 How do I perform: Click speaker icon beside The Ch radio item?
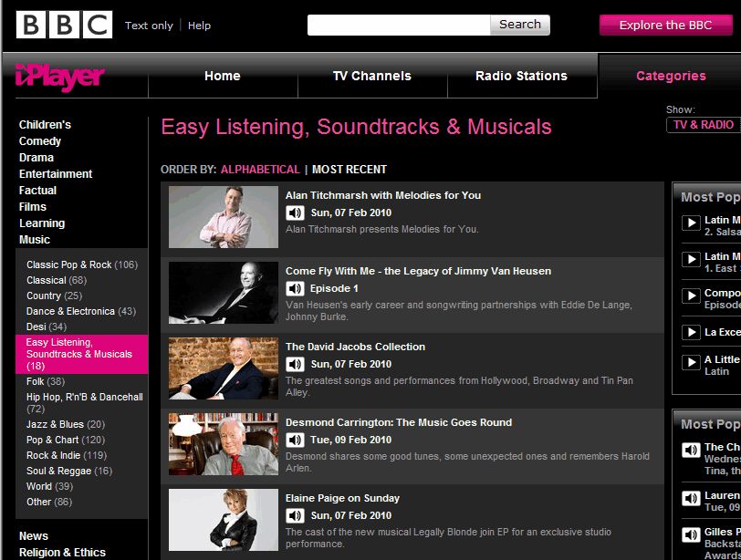coord(691,450)
